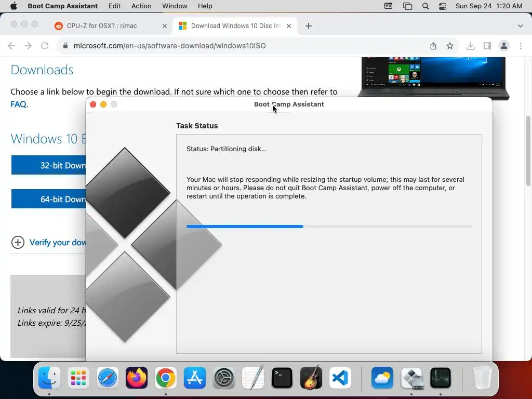Open App Store from the Dock
The height and width of the screenshot is (399, 532).
[x=195, y=378]
